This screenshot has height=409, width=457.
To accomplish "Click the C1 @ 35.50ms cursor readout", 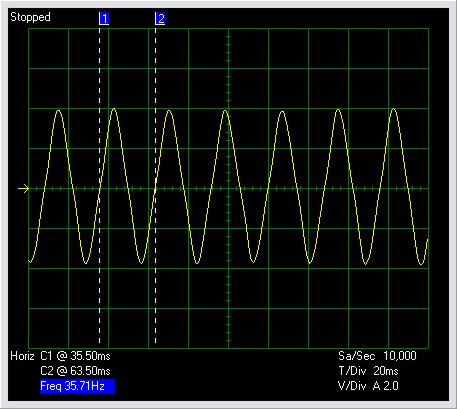I will tap(75, 356).
